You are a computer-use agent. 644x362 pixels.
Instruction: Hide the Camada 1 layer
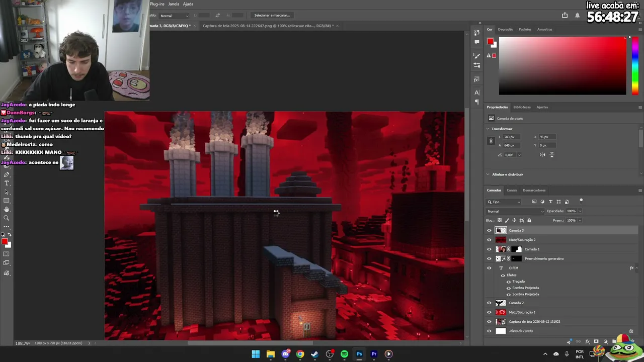489,249
